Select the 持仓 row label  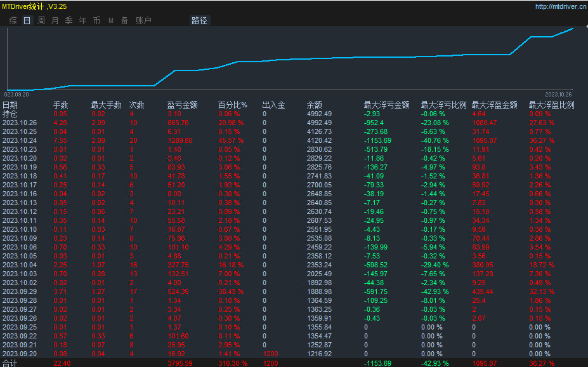coord(10,114)
